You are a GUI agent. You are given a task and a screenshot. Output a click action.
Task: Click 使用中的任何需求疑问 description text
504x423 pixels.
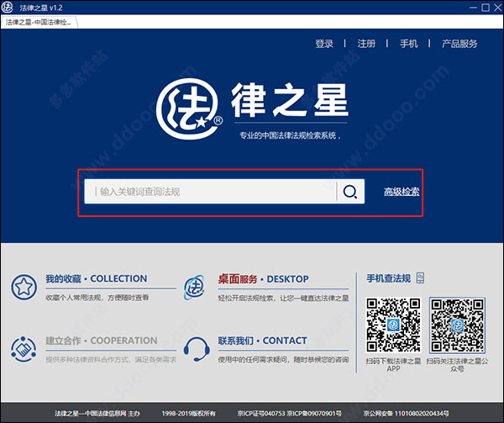coord(283,360)
